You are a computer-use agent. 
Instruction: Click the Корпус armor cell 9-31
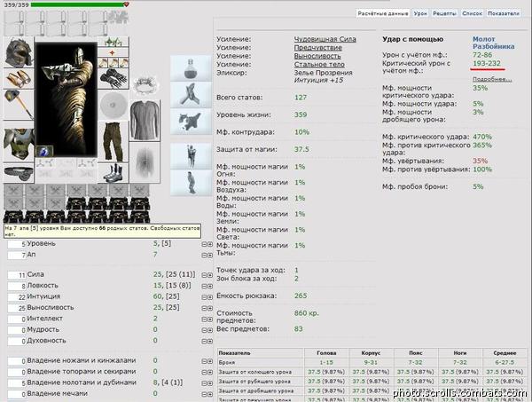371,363
